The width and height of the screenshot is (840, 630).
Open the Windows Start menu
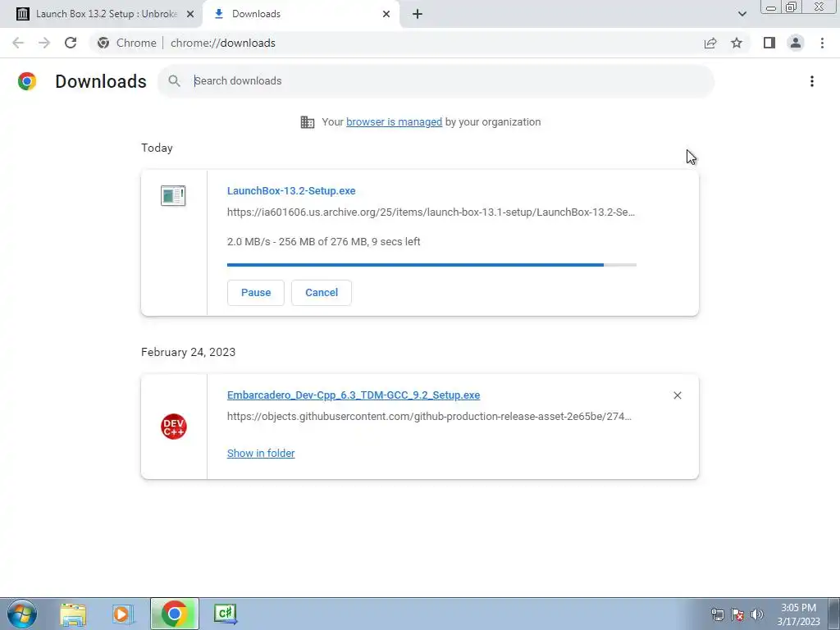pos(22,614)
